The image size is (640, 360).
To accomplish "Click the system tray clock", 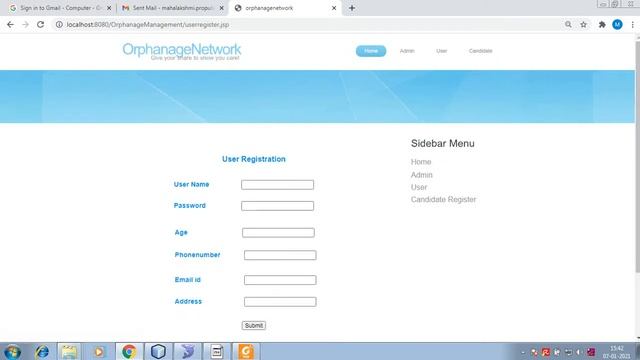I will (x=616, y=352).
